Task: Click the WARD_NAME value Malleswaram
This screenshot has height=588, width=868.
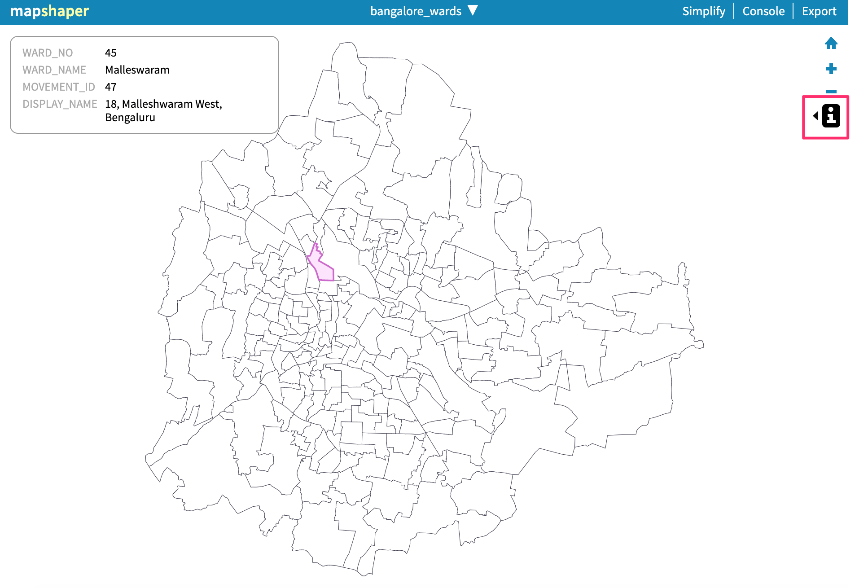Action: (137, 70)
